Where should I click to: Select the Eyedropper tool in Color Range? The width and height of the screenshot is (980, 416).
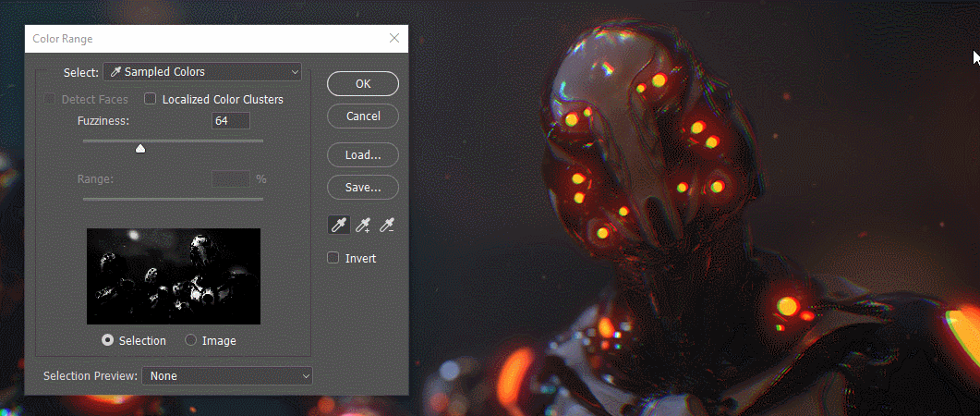click(x=339, y=226)
